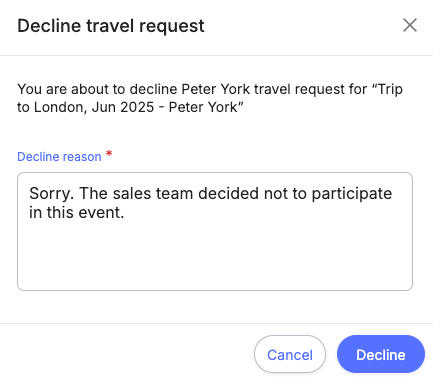Click the word 'participate' in the reason

click(352, 194)
